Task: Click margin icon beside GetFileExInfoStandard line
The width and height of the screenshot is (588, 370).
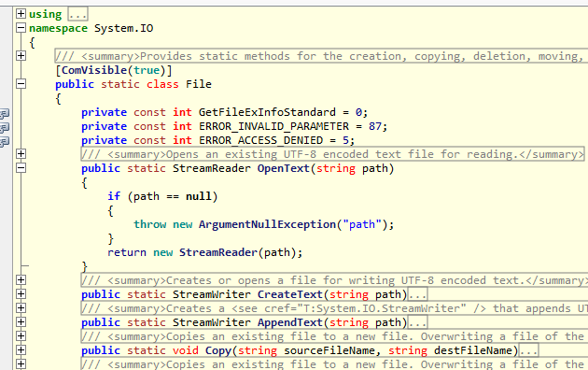Action: [4, 113]
